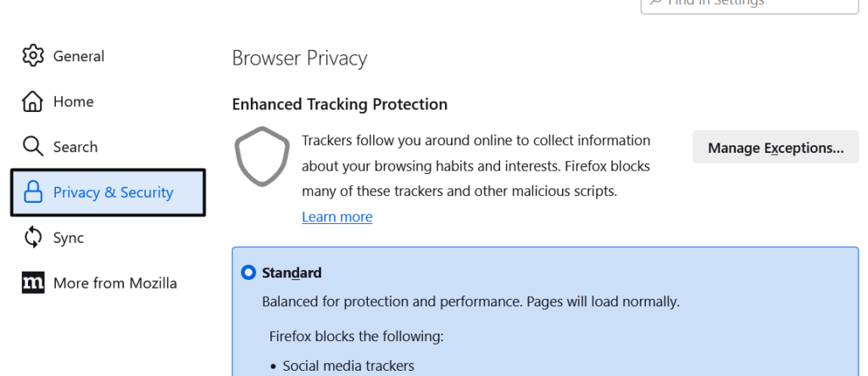Click the Sync arrows icon
This screenshot has height=376, width=868.
click(x=32, y=238)
